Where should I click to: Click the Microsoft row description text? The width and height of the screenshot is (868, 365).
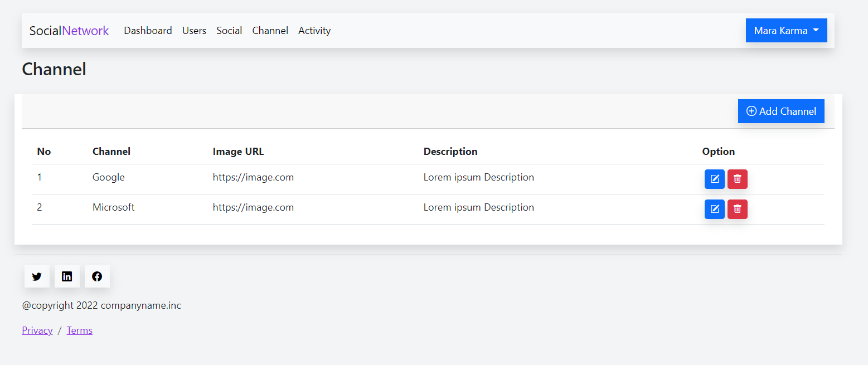point(479,207)
